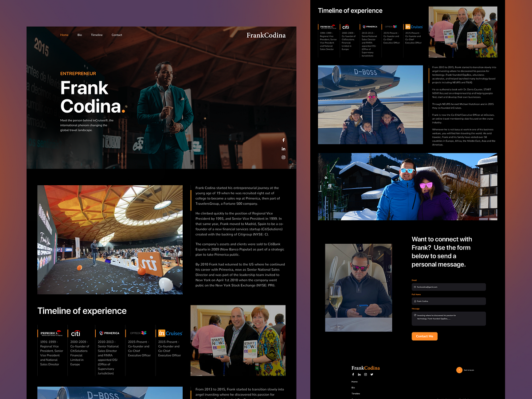Click the paragraph starting 'Whenever he is not busy'
This screenshot has height=399, width=532.
[x=463, y=137]
